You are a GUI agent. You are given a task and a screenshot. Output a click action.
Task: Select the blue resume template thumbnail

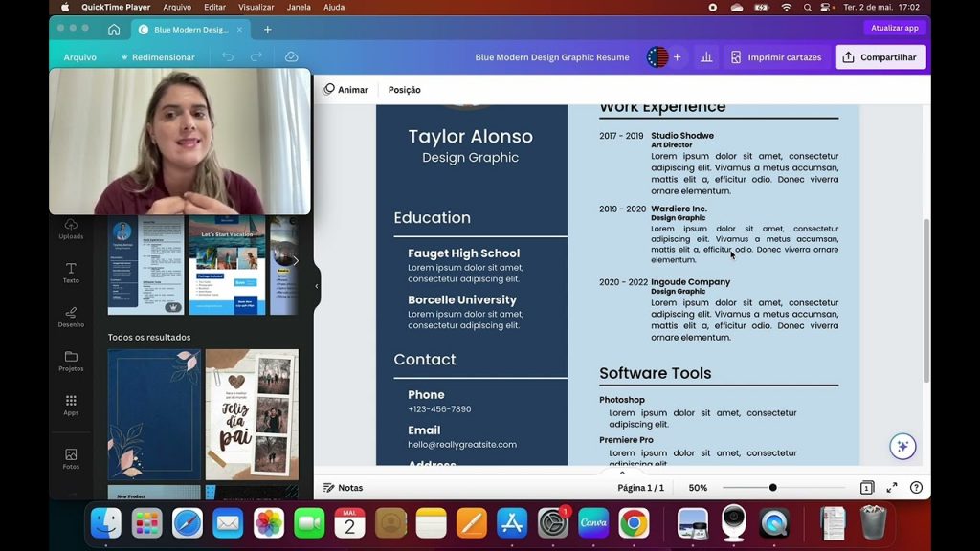pyautogui.click(x=145, y=264)
